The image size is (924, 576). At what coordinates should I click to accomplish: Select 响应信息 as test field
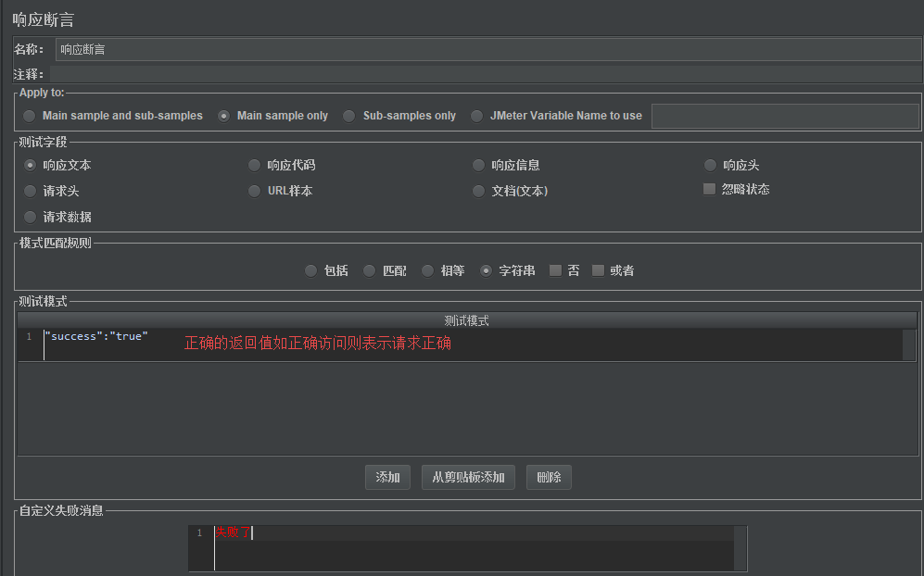pos(478,166)
